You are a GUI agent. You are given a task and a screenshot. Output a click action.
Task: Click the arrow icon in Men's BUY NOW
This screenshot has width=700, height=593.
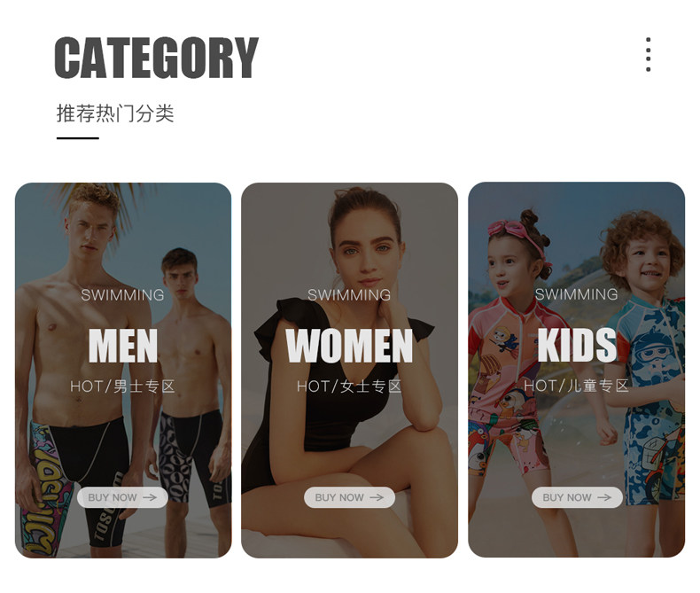pyautogui.click(x=150, y=497)
